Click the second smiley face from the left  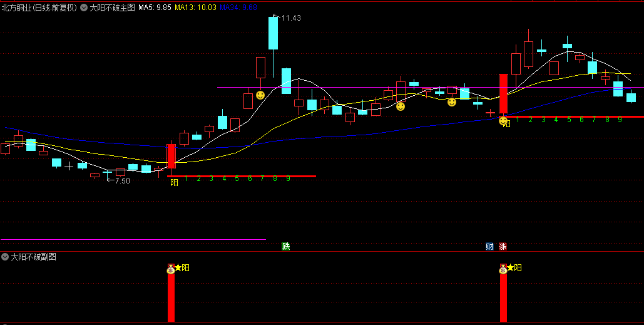401,106
